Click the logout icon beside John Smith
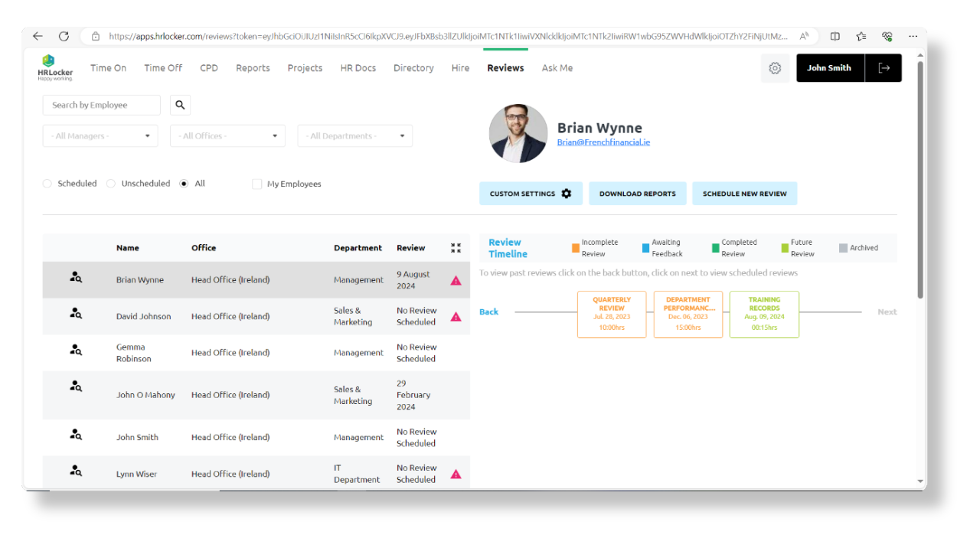 click(884, 67)
